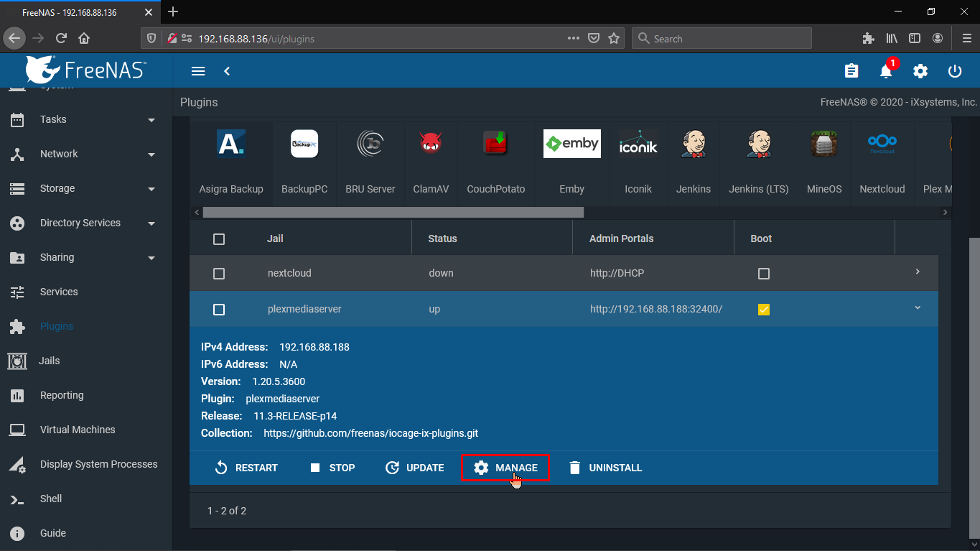Select the BackupPC plugin icon
The image size is (980, 551).
(x=304, y=144)
